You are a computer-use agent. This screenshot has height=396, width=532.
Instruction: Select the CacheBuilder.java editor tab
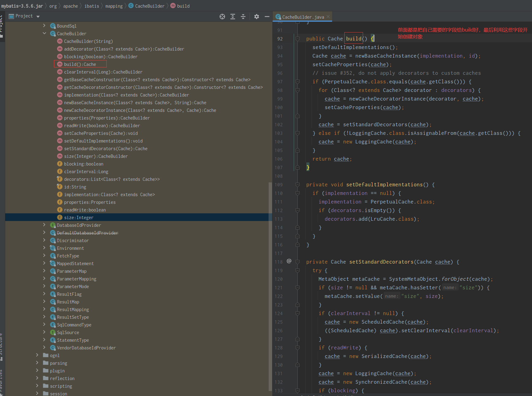click(x=302, y=17)
